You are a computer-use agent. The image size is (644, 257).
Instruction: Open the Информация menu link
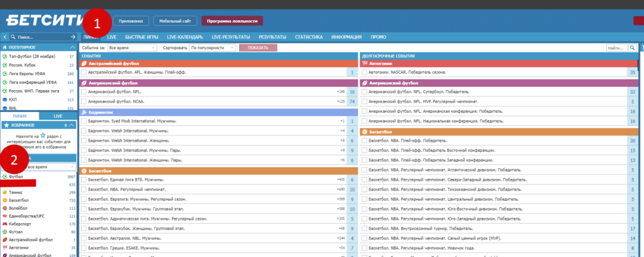pyautogui.click(x=347, y=37)
